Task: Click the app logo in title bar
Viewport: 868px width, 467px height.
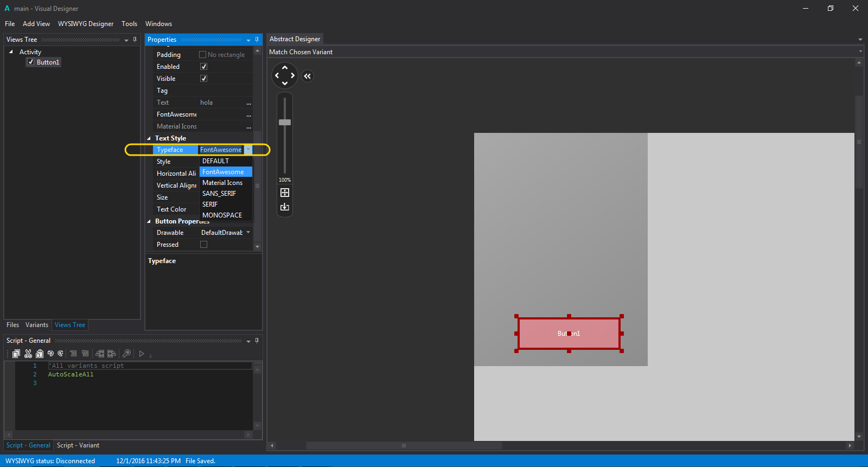Action: [7, 8]
